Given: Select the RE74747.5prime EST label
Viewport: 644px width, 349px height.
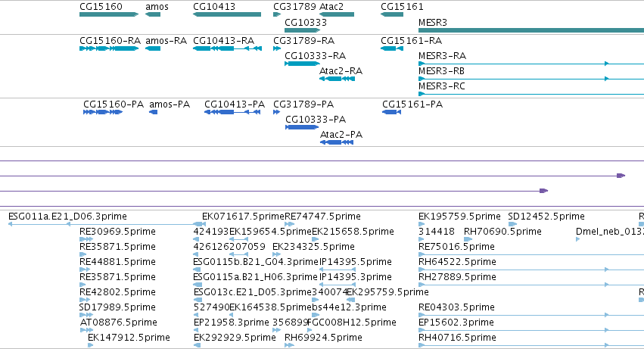Looking at the screenshot, I should click(x=322, y=217).
